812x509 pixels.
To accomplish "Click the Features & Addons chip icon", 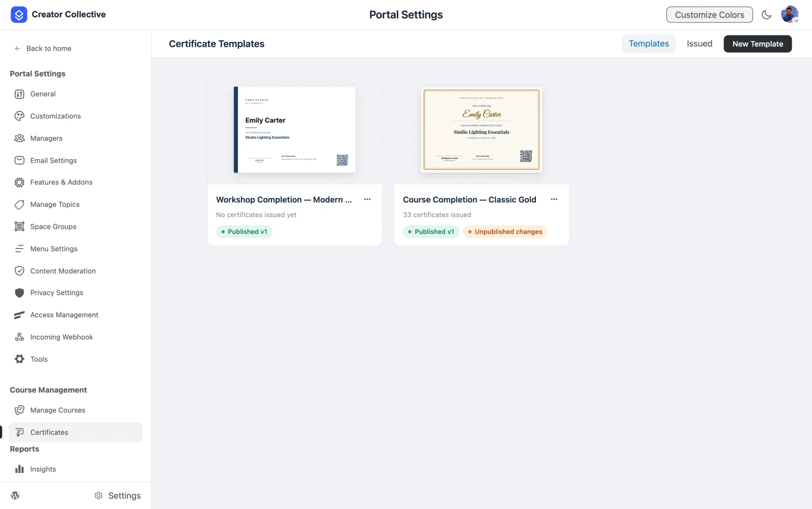I will (19, 182).
